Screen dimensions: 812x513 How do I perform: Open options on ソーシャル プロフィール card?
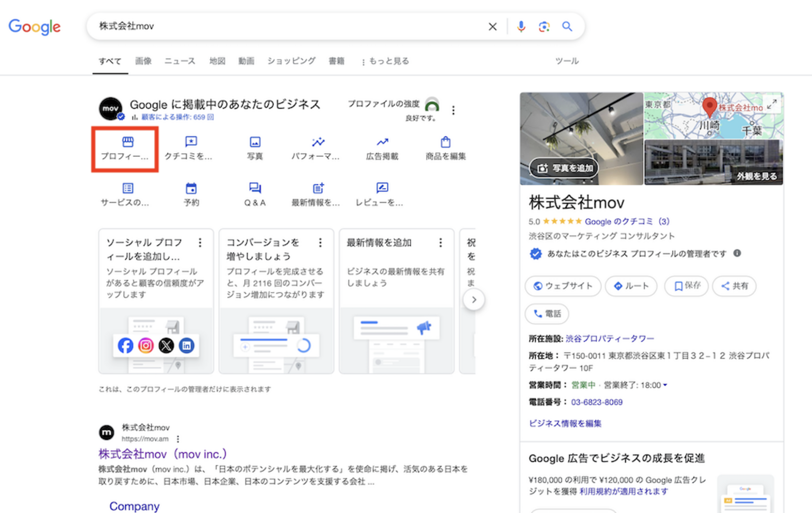(200, 243)
